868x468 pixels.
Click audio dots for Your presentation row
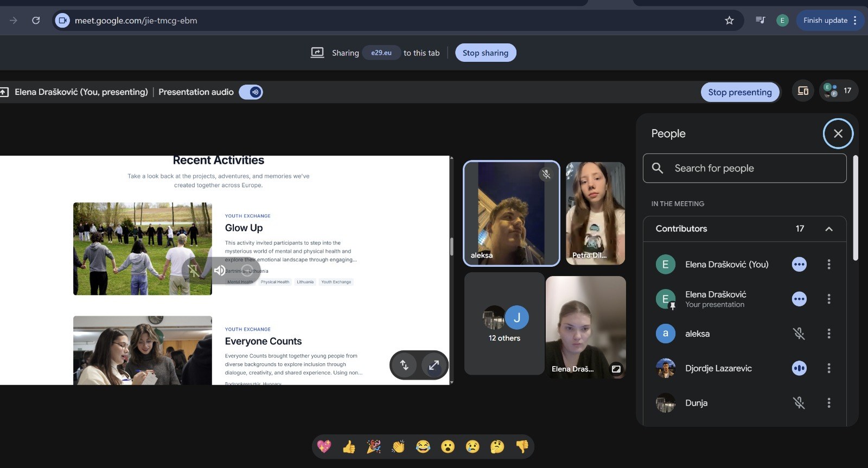(x=799, y=299)
